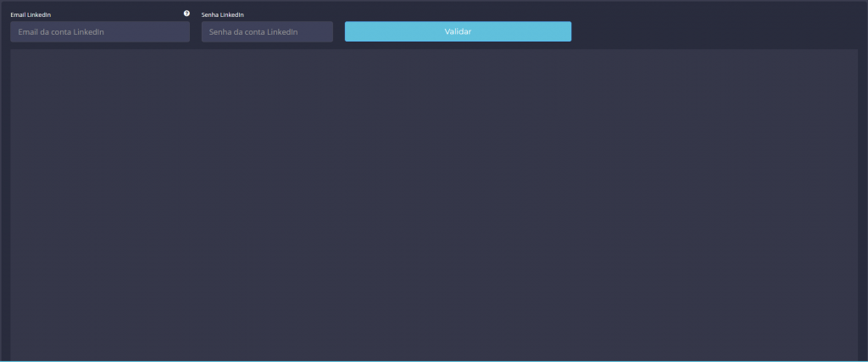Click the help icon beside Email LinkedIn
This screenshot has width=868, height=362.
[186, 14]
